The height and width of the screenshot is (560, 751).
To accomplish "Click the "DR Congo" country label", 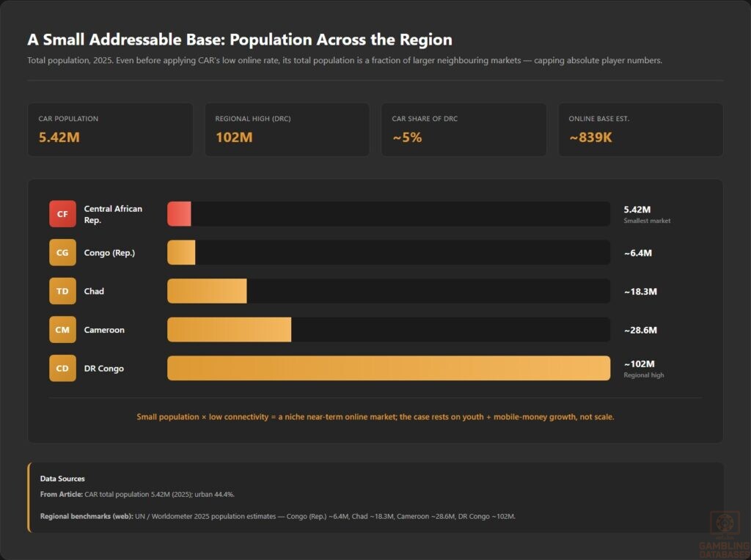I will [x=104, y=369].
